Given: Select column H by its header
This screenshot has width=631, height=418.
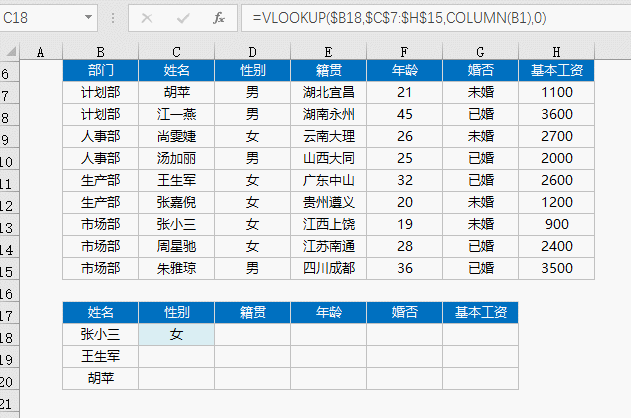Looking at the screenshot, I should [x=556, y=52].
